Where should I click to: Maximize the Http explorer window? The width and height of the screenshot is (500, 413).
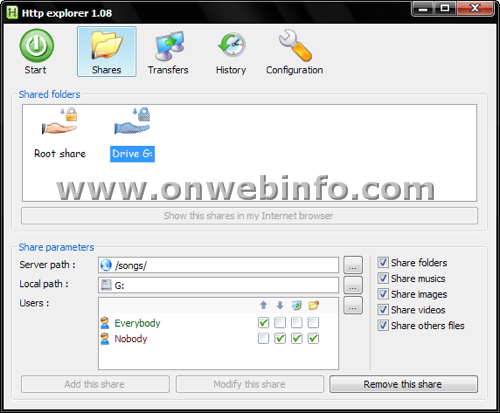point(445,8)
